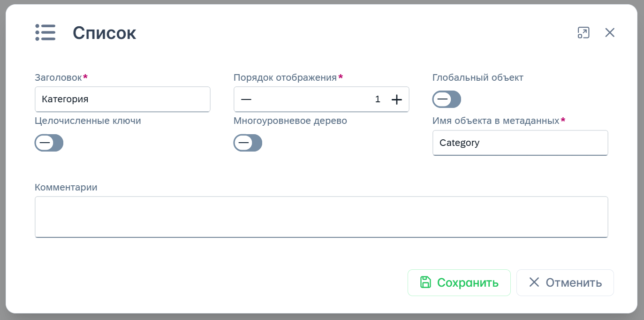This screenshot has width=644, height=320.
Task: Click the list icon beside the Список title
Action: pyautogui.click(x=45, y=33)
